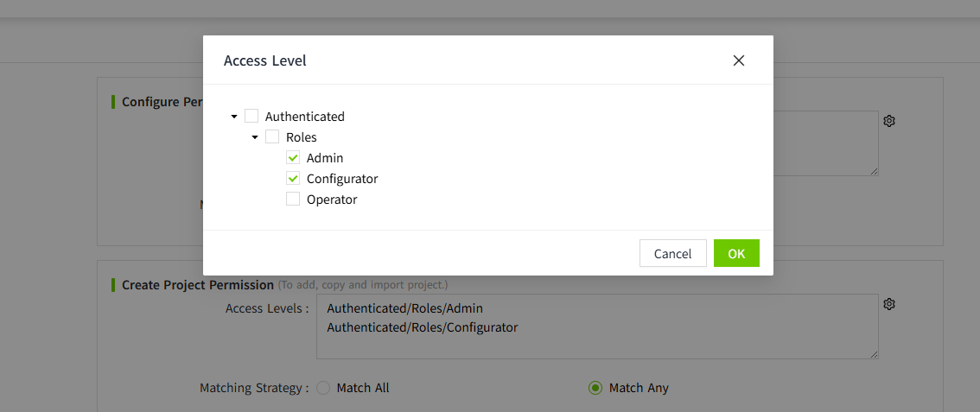The width and height of the screenshot is (980, 412).
Task: Collapse the Authenticated tree node
Action: pos(234,117)
